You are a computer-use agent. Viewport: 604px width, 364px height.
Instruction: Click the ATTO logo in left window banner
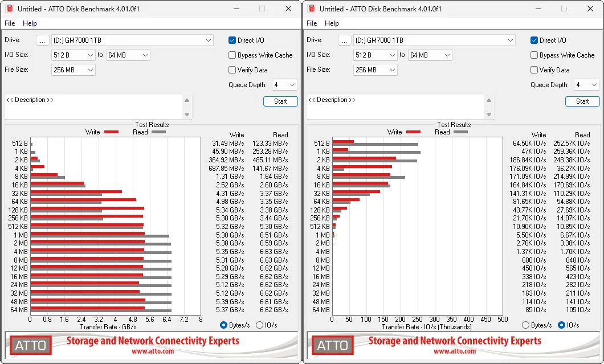pyautogui.click(x=30, y=345)
